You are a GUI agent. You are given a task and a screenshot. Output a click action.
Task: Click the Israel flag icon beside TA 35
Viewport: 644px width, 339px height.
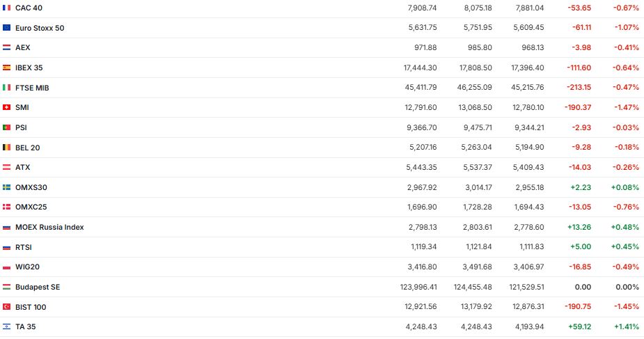coord(7,326)
